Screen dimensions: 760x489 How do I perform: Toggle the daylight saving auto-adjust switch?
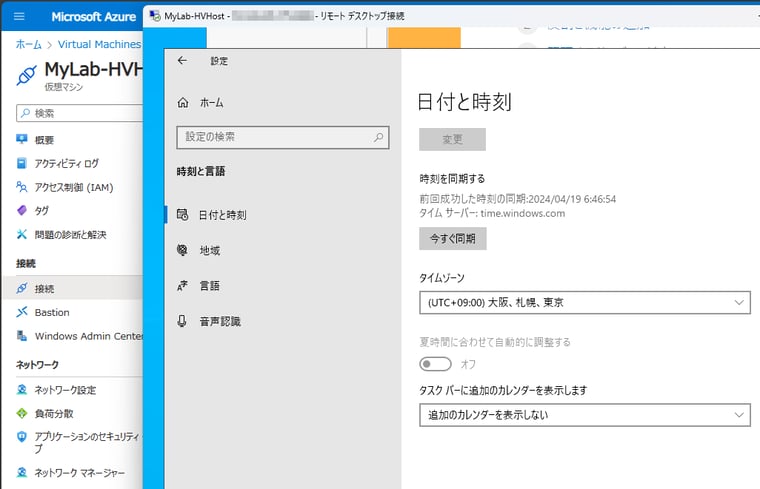point(435,364)
